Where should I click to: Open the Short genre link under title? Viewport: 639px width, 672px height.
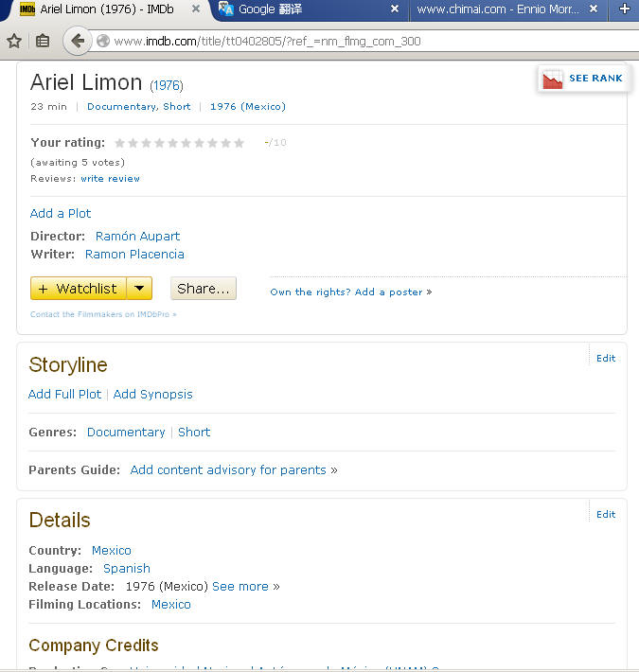177,106
